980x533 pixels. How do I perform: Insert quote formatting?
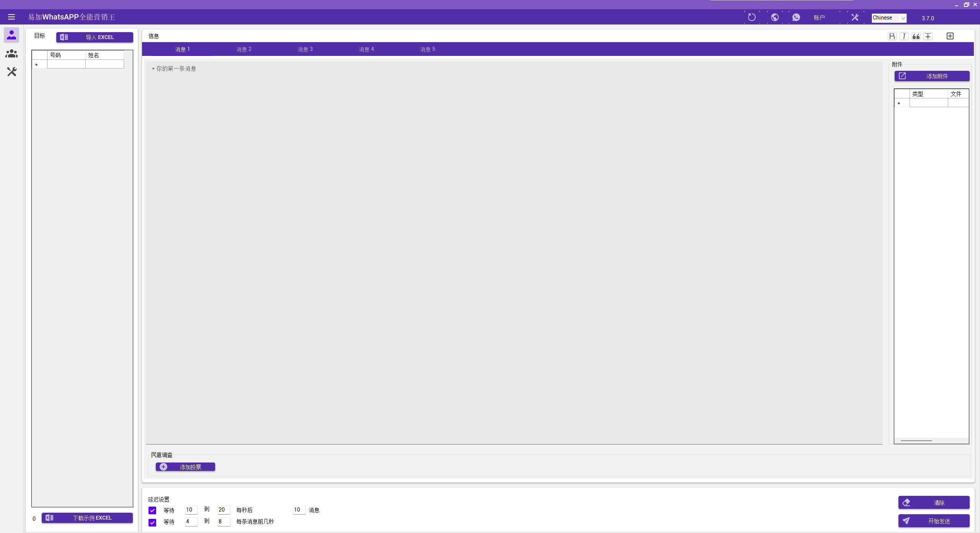(916, 36)
